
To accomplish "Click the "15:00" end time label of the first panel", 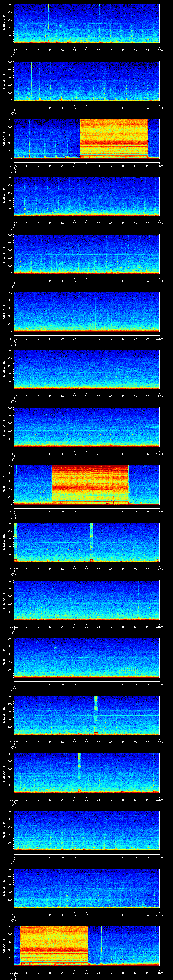I will (x=159, y=50).
